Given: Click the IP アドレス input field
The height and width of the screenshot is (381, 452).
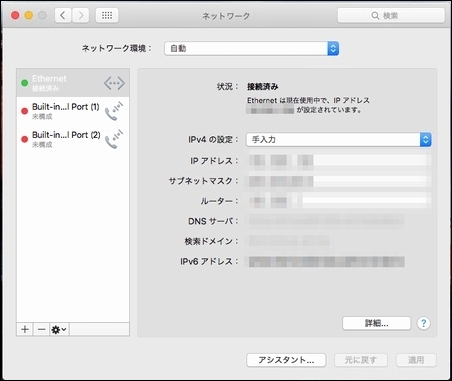Looking at the screenshot, I should pyautogui.click(x=339, y=160).
